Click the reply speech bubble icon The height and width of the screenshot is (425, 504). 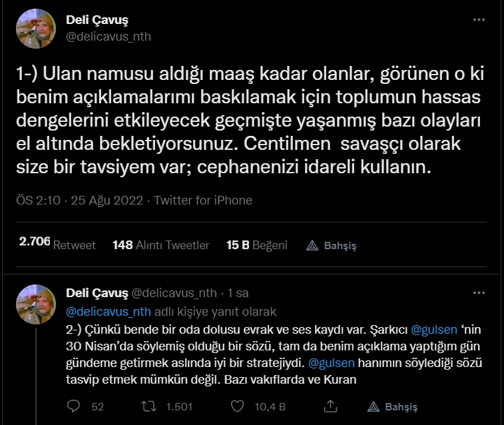click(73, 406)
